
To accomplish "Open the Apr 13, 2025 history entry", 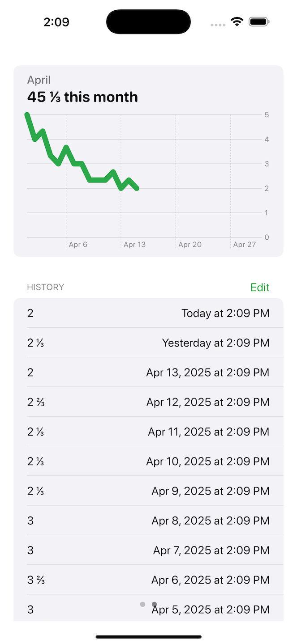I will [x=148, y=372].
